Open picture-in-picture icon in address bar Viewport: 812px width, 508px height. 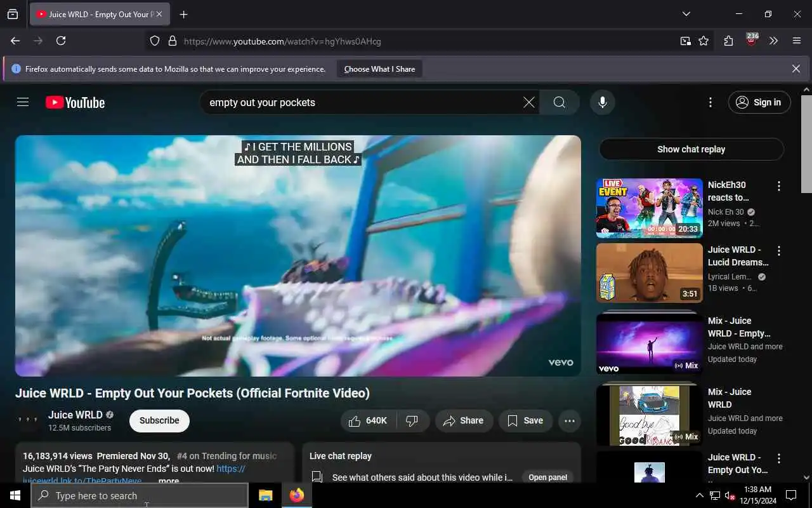pos(685,41)
